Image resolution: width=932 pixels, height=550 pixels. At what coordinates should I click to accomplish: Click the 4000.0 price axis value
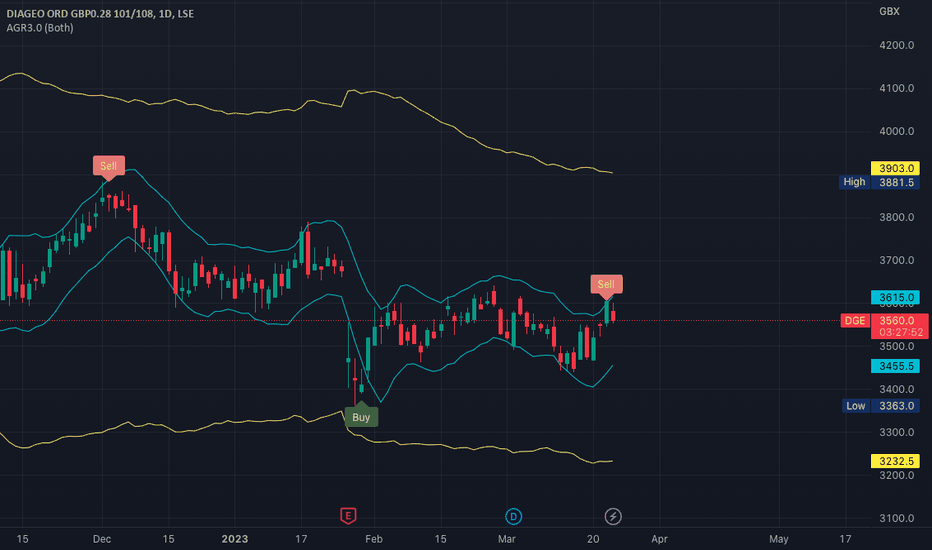(x=896, y=131)
